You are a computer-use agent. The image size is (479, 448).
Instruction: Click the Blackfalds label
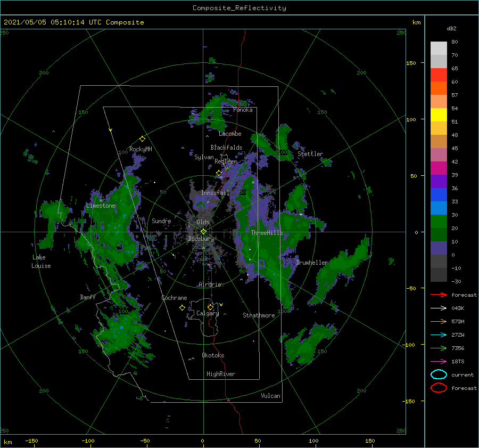[226, 148]
